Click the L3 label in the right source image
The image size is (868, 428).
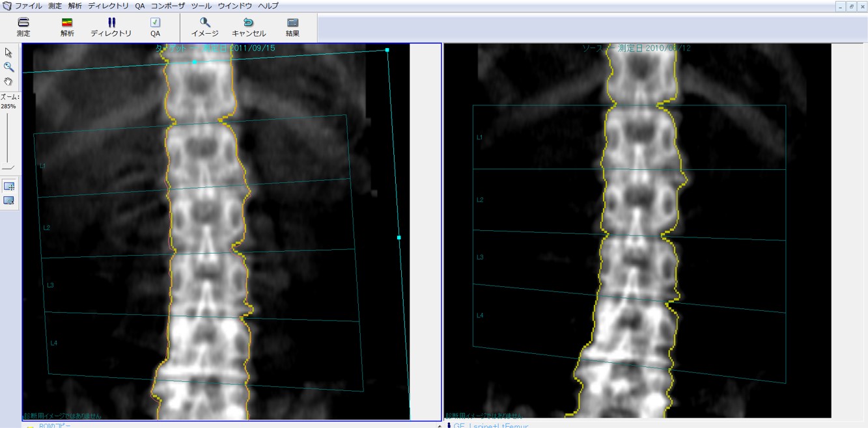click(480, 258)
